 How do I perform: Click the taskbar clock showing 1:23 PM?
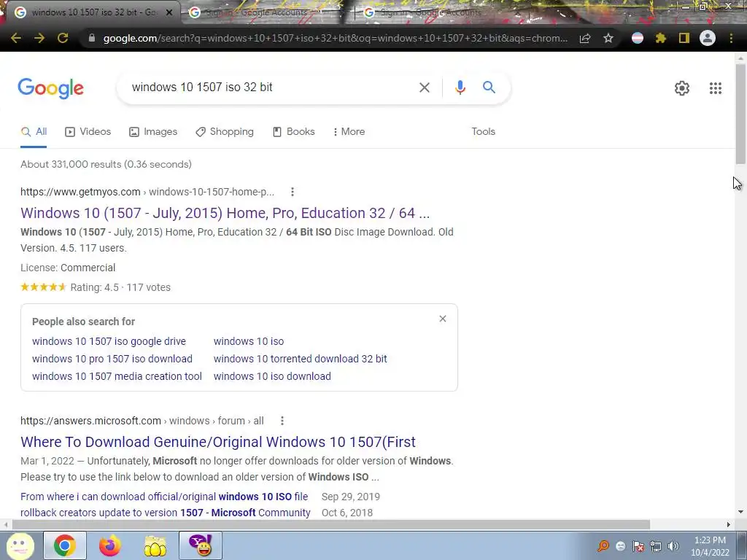710,546
